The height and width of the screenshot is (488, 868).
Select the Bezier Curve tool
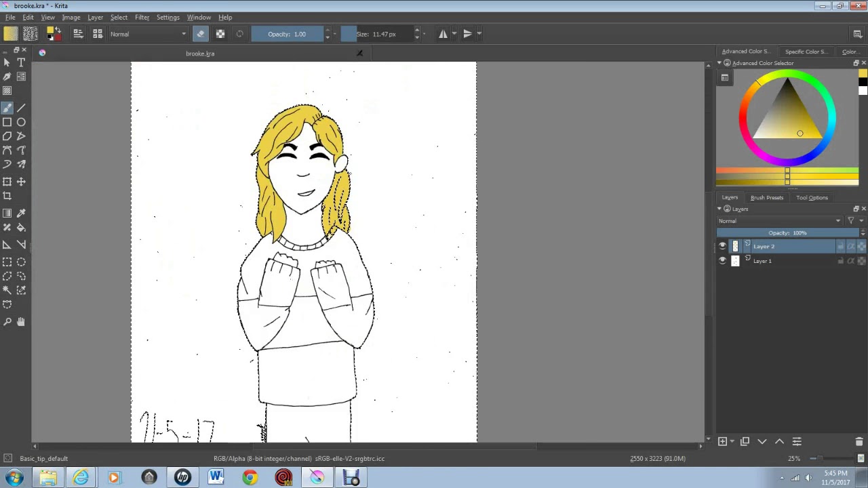[7, 150]
